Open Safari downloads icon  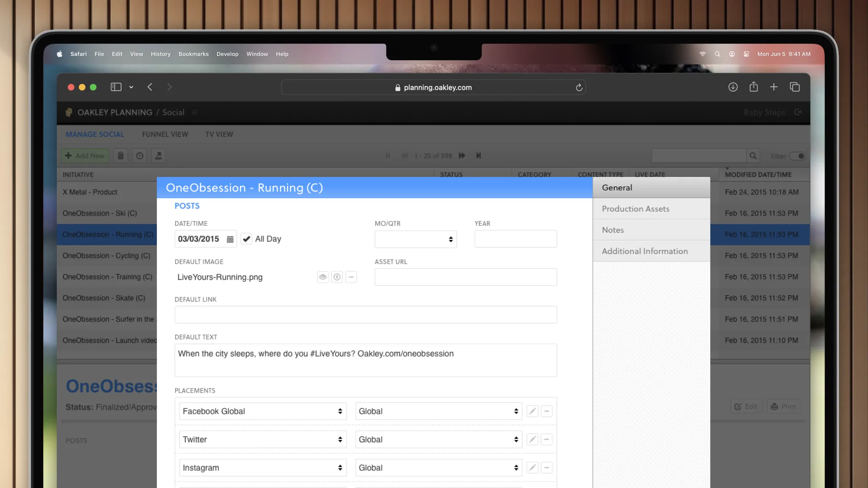pyautogui.click(x=733, y=87)
